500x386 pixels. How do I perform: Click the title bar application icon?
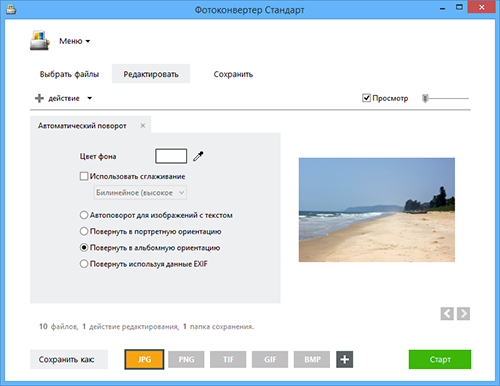coord(11,9)
